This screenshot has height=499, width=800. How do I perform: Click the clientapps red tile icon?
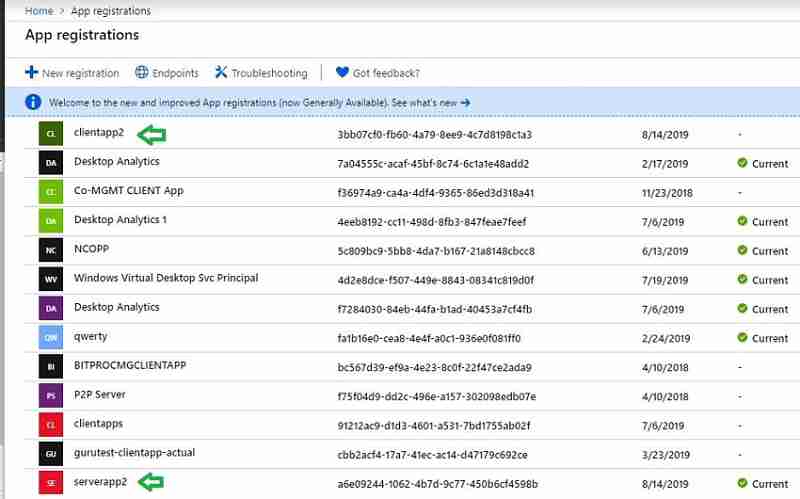coord(51,425)
